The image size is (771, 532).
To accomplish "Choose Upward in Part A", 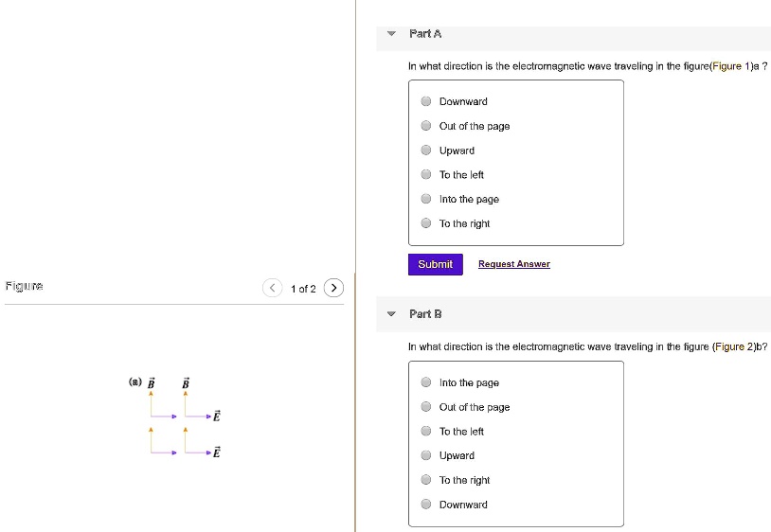I will [426, 151].
